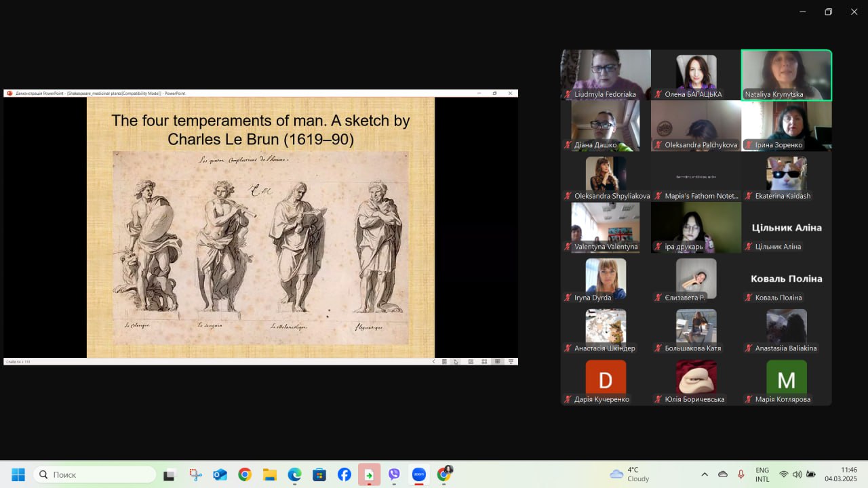Select Большакова Катя participant tile
This screenshot has height=488, width=868.
(696, 329)
